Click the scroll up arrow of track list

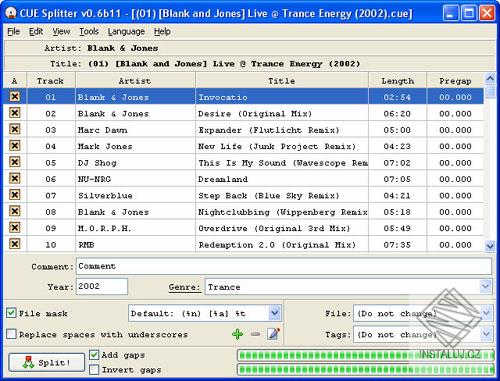pyautogui.click(x=490, y=79)
